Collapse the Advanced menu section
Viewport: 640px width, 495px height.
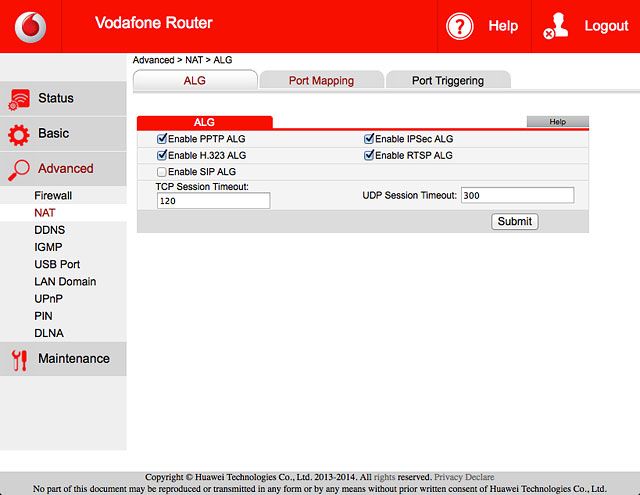point(63,169)
